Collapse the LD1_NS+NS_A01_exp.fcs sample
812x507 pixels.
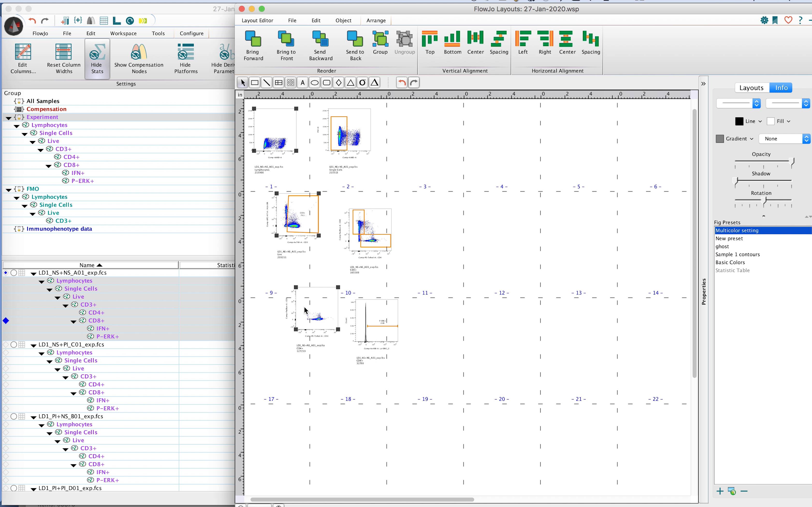pos(33,274)
